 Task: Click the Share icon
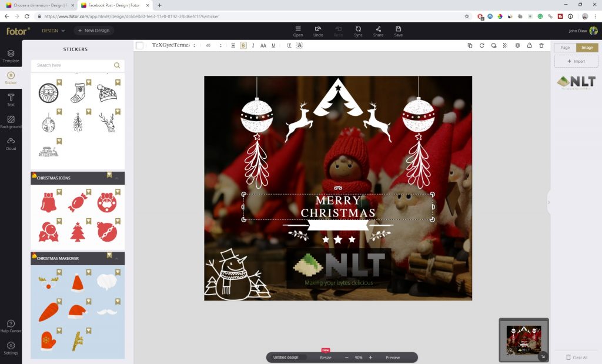378,31
